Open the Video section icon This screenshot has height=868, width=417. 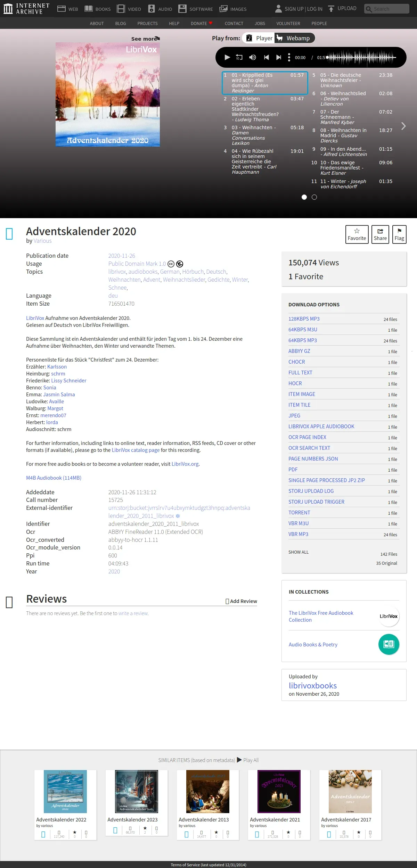(121, 9)
